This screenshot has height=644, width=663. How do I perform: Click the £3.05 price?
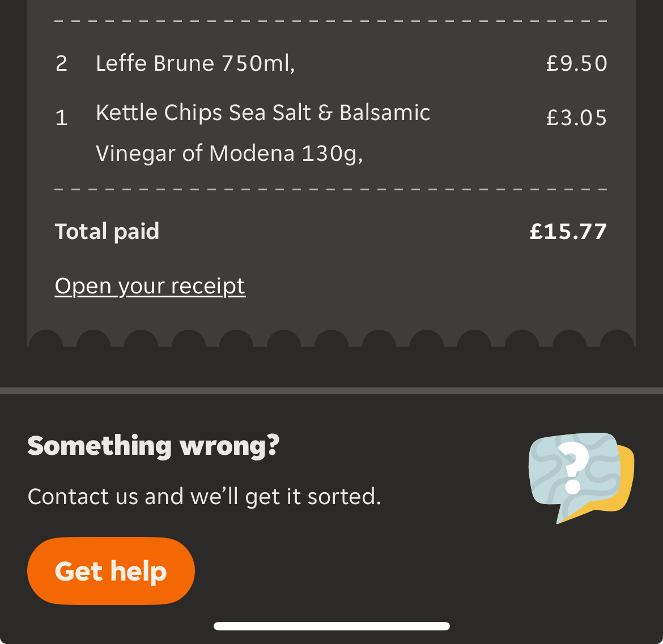coord(577,117)
